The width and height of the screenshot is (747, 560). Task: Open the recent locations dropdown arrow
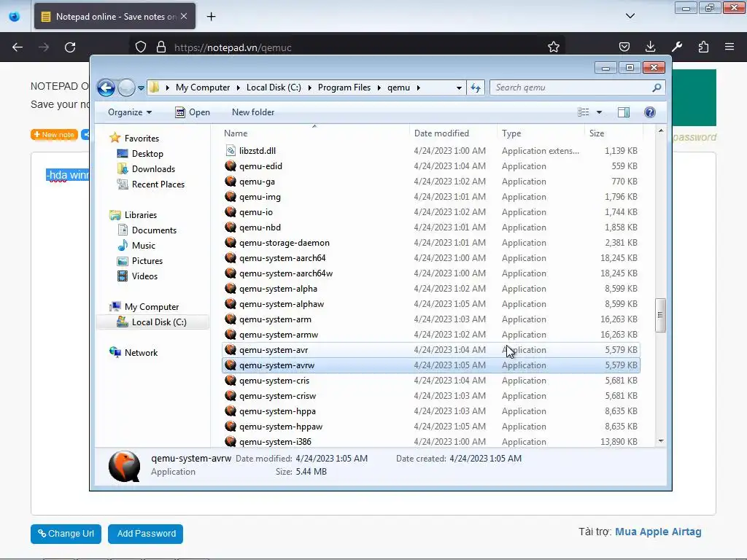pos(141,88)
